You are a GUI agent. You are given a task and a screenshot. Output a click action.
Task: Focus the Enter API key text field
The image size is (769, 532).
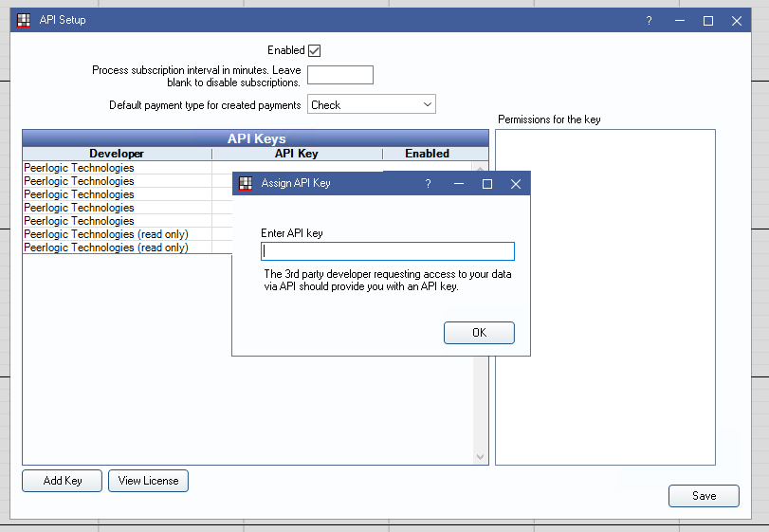pos(388,251)
